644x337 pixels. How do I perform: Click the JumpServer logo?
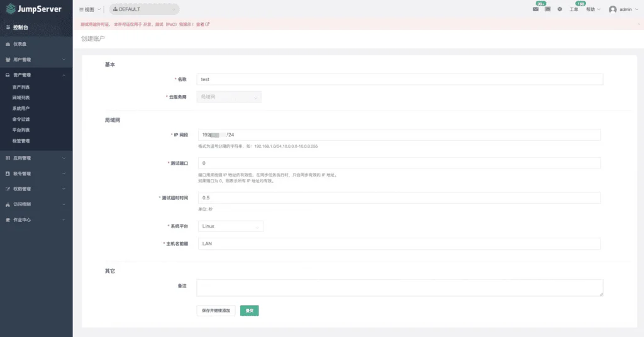click(x=34, y=9)
